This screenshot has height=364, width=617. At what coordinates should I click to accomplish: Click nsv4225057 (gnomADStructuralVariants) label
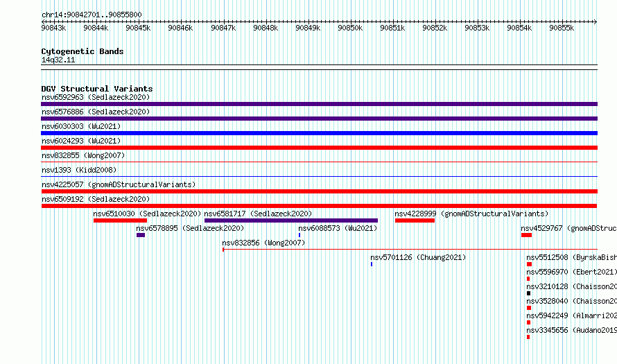[119, 184]
